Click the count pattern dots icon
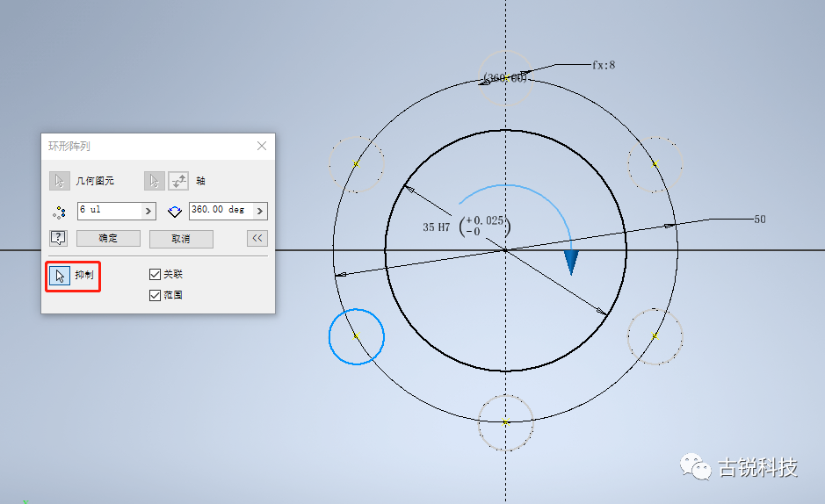The height and width of the screenshot is (504, 825). click(60, 212)
